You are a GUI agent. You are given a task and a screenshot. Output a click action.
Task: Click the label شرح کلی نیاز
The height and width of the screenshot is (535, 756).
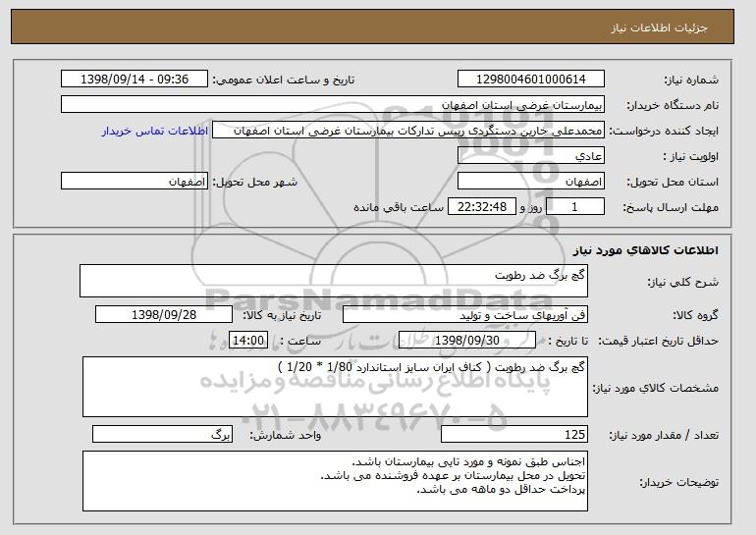point(682,282)
